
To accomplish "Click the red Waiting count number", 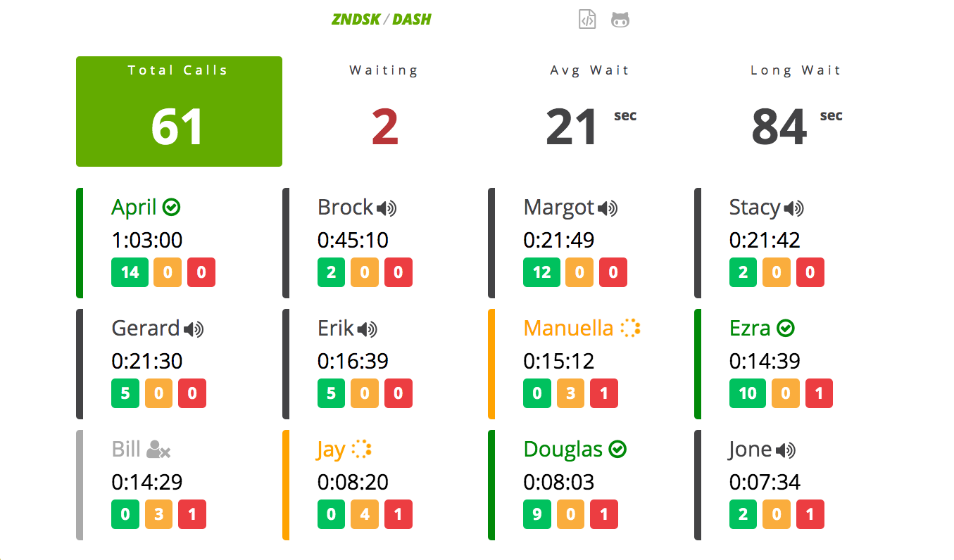I will tap(384, 127).
